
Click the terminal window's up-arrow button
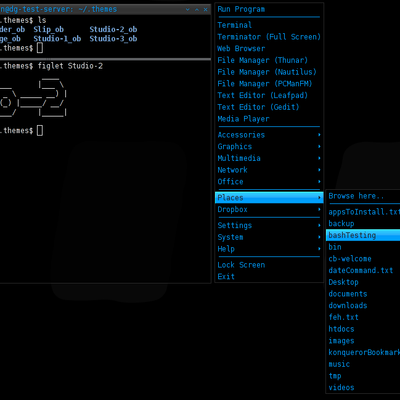197,10
